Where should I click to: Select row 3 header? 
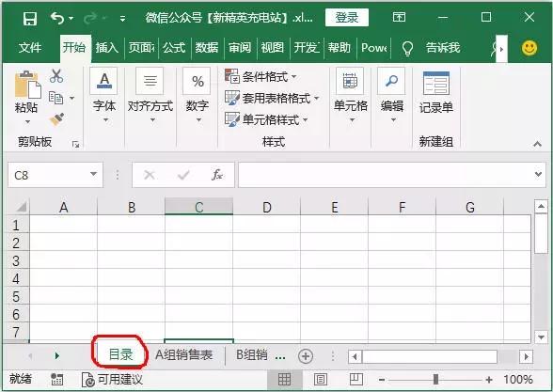[16, 261]
